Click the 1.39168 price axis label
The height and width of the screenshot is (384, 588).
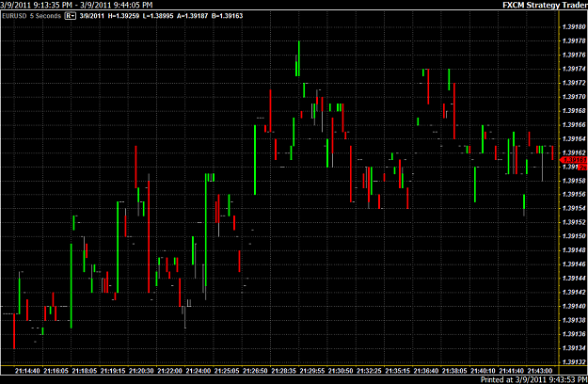point(574,111)
